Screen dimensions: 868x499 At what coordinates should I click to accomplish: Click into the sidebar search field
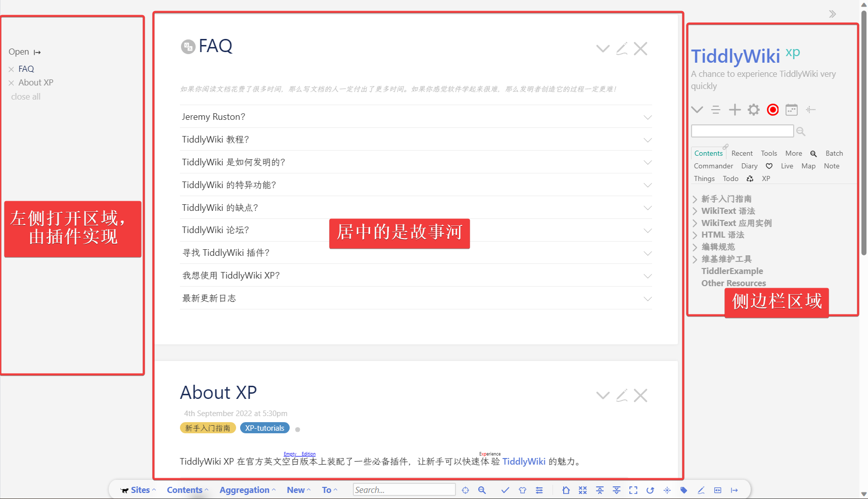click(x=742, y=131)
